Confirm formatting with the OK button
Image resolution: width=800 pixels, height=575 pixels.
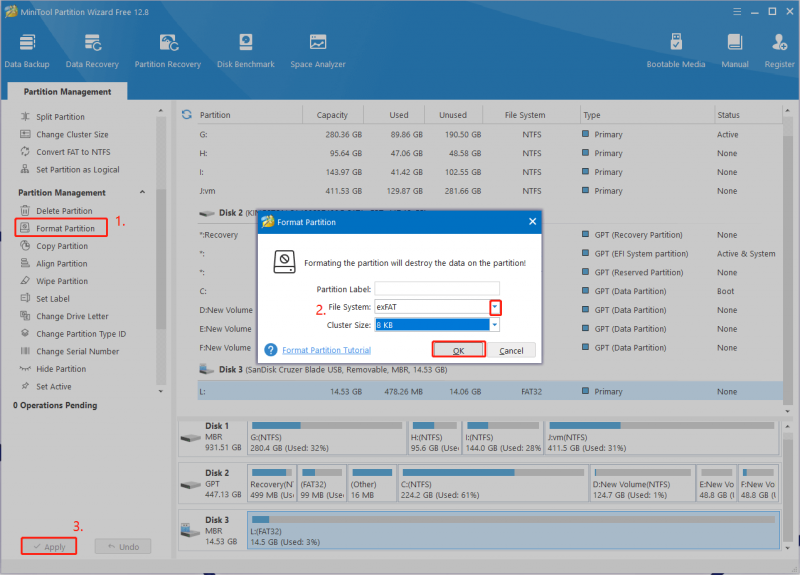click(458, 350)
